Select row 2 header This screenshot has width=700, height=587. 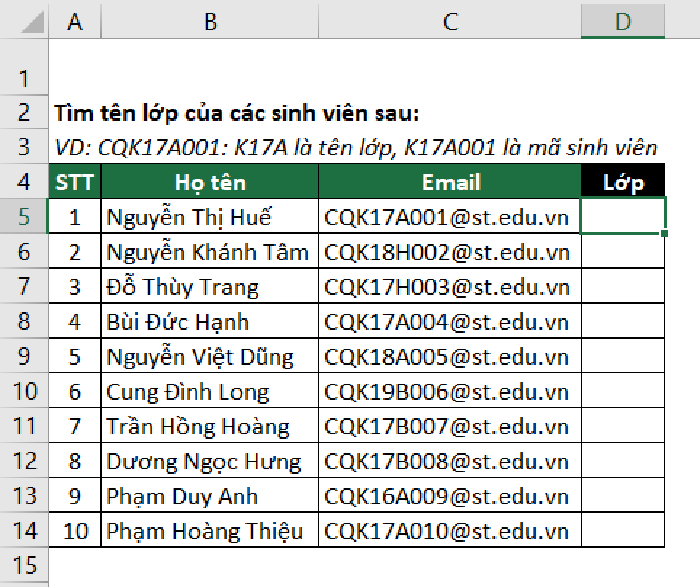click(24, 112)
